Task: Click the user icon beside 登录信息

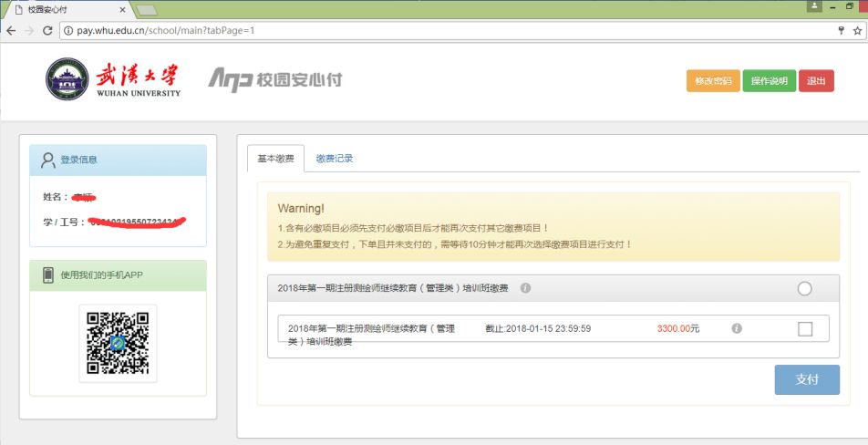Action: [x=48, y=160]
